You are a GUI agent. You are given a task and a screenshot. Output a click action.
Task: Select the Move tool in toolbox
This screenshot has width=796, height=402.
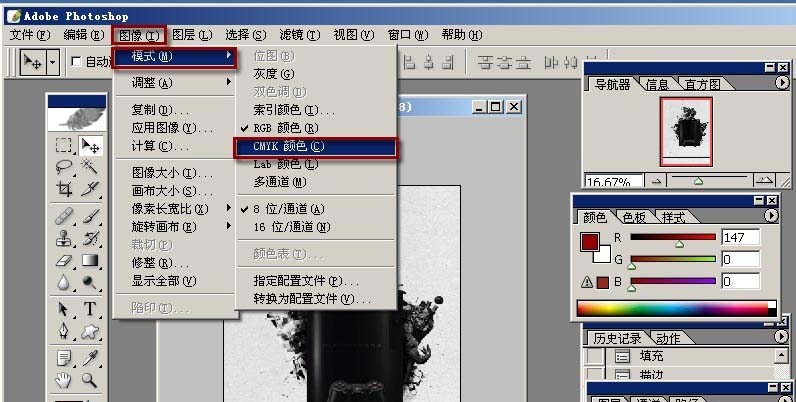pyautogui.click(x=90, y=146)
